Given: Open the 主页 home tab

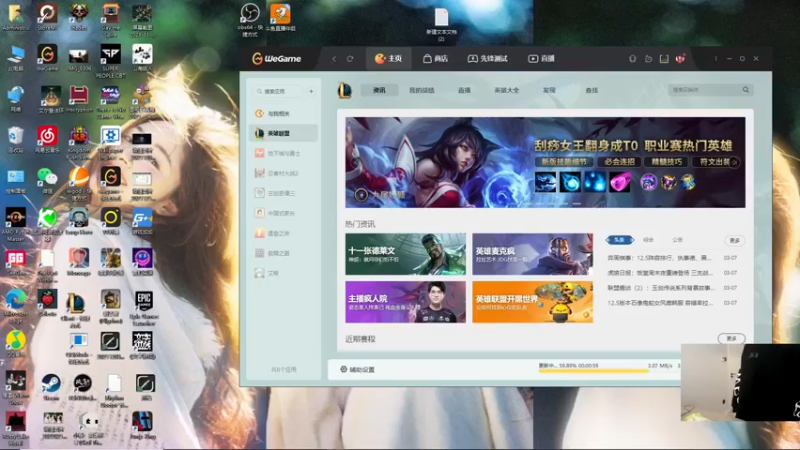Looking at the screenshot, I should pyautogui.click(x=388, y=59).
